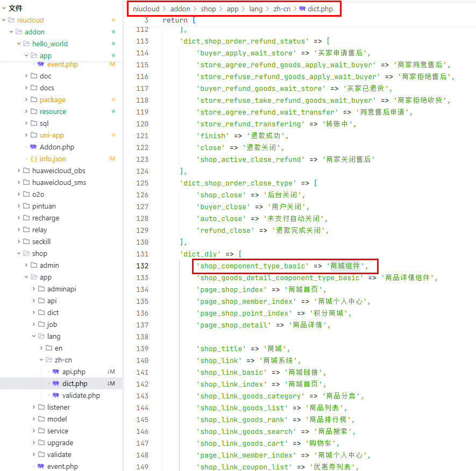Click the folder icon of huaweicloud_obs
476x471 pixels.
click(x=26, y=170)
